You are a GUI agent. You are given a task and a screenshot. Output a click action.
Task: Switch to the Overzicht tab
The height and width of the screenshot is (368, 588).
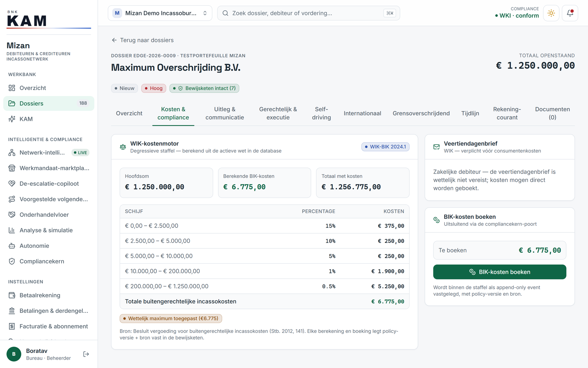point(129,113)
